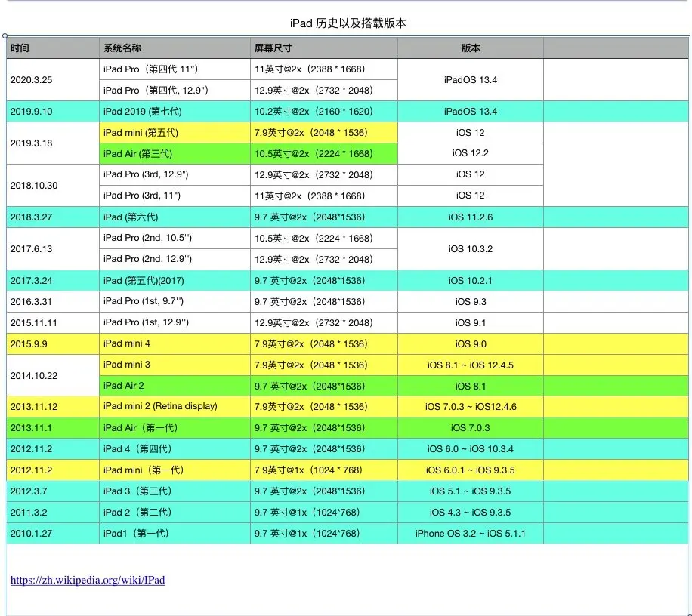The height and width of the screenshot is (616, 692).
Task: Open the zh.wikipedia.org/wiki/IPad link
Action: tap(88, 580)
